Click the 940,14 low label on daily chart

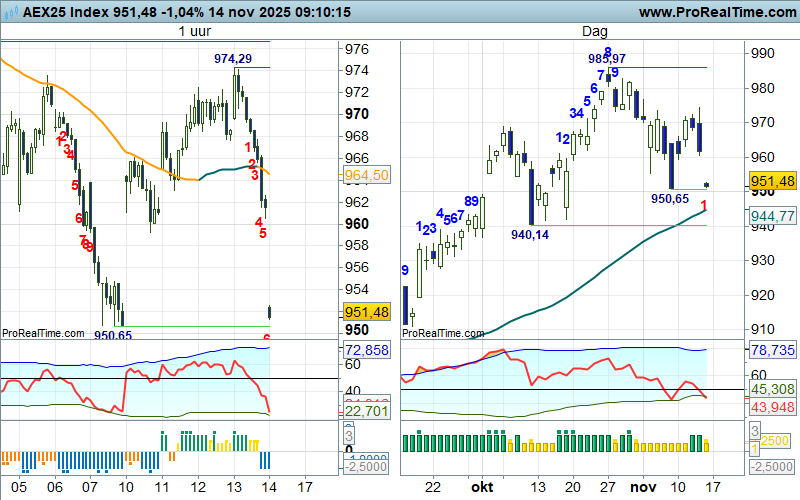[x=530, y=235]
